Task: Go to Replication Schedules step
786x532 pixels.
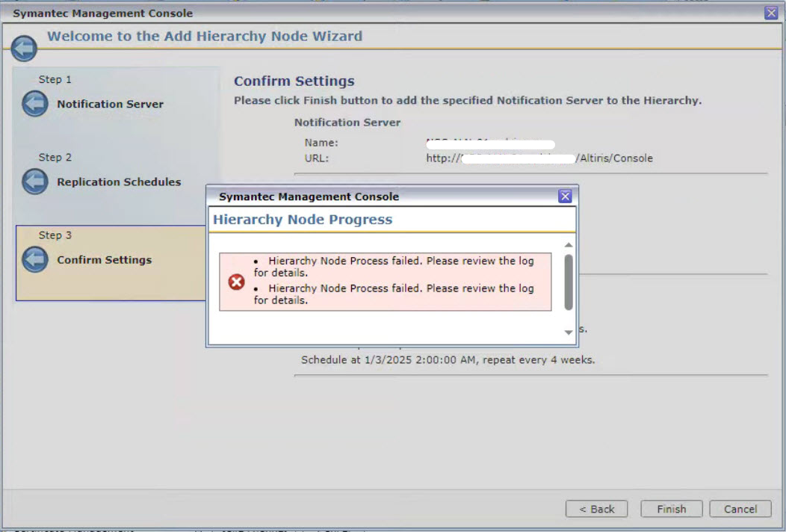Action: (x=119, y=182)
